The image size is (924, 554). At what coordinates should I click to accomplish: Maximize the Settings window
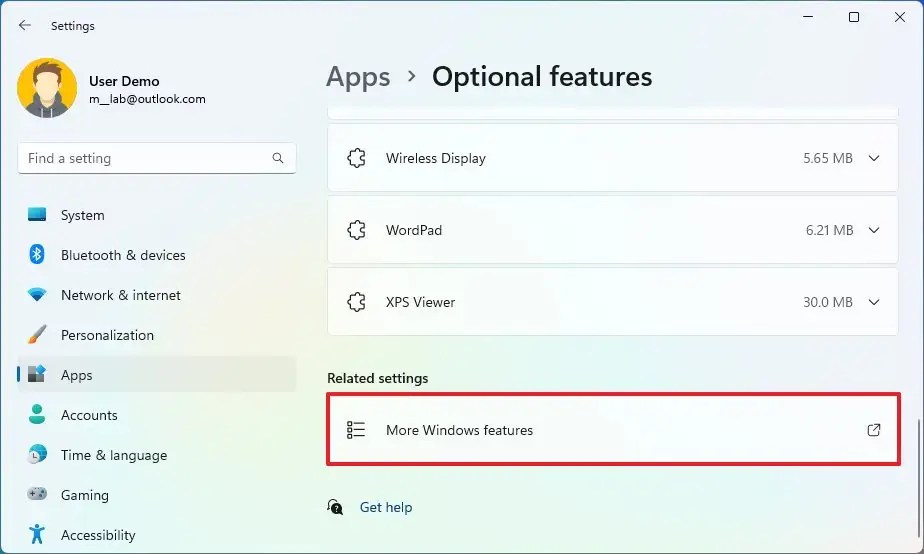pos(853,17)
